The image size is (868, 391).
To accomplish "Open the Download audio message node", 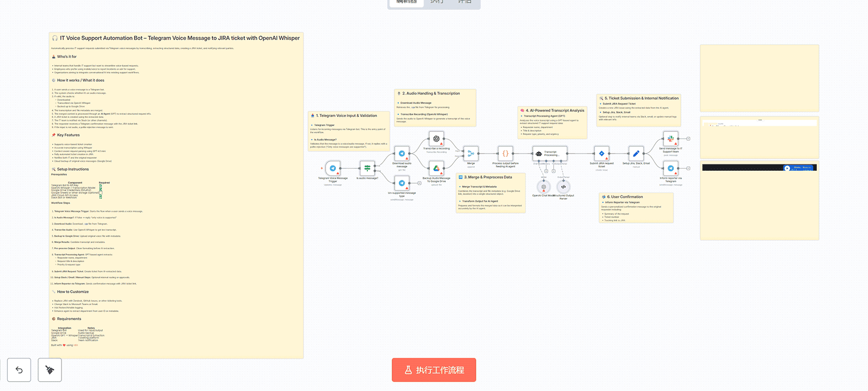I will pos(402,154).
